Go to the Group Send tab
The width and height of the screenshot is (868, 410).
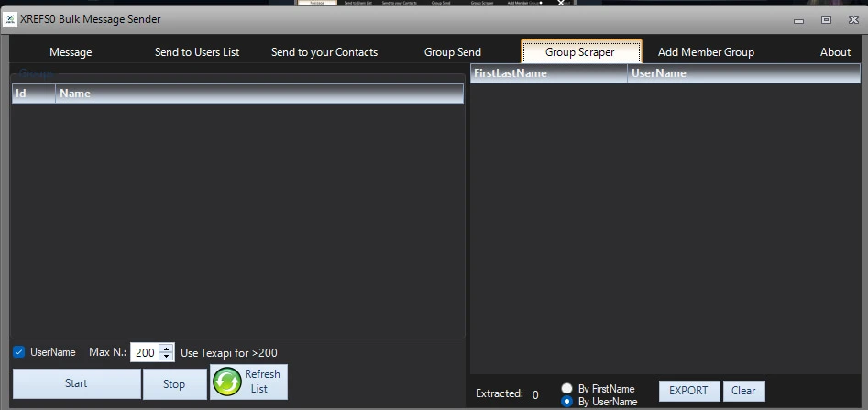coord(452,52)
